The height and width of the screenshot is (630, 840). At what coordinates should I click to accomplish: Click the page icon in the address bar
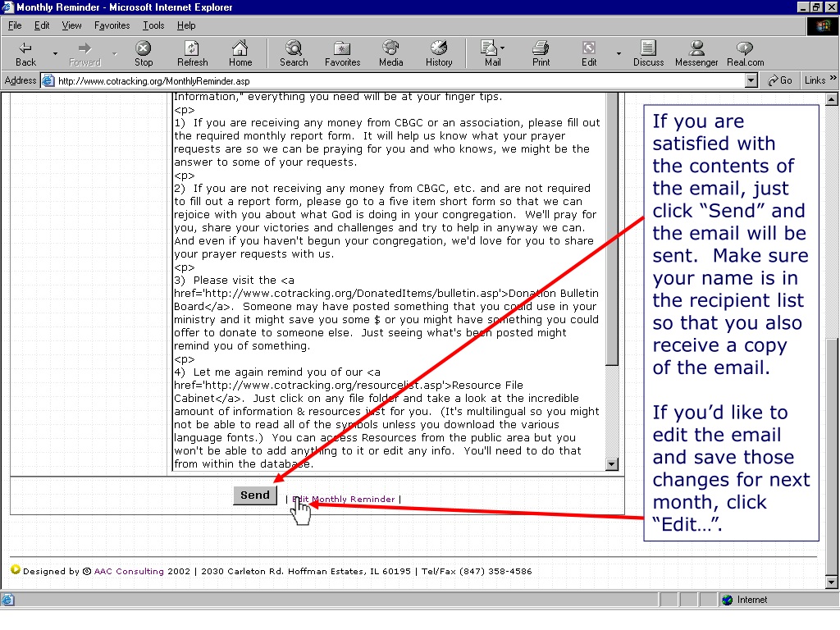(x=48, y=81)
